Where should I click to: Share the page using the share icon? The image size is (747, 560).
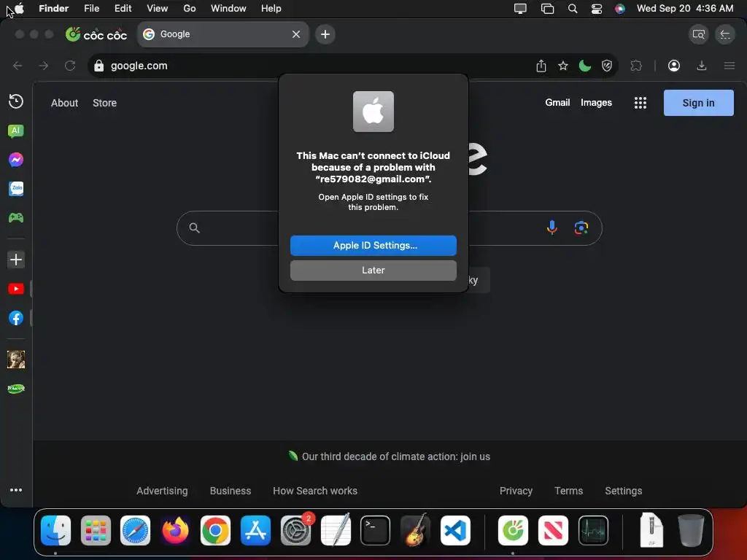[541, 66]
